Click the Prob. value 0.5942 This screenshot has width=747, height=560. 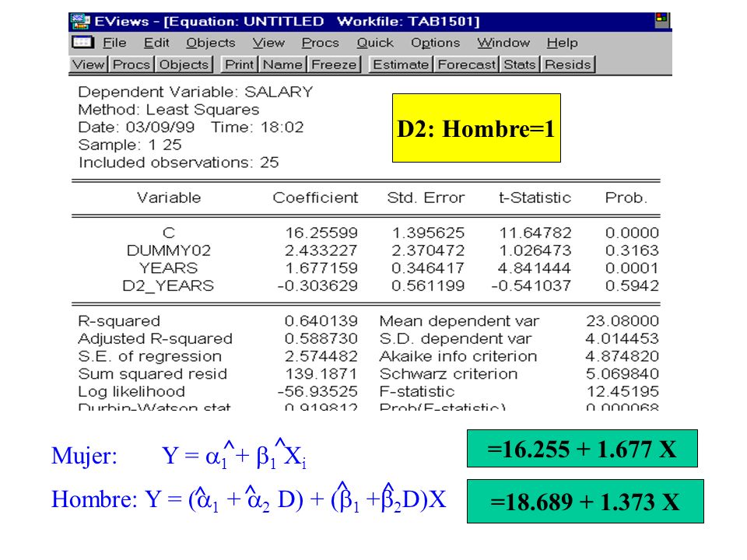coord(632,285)
